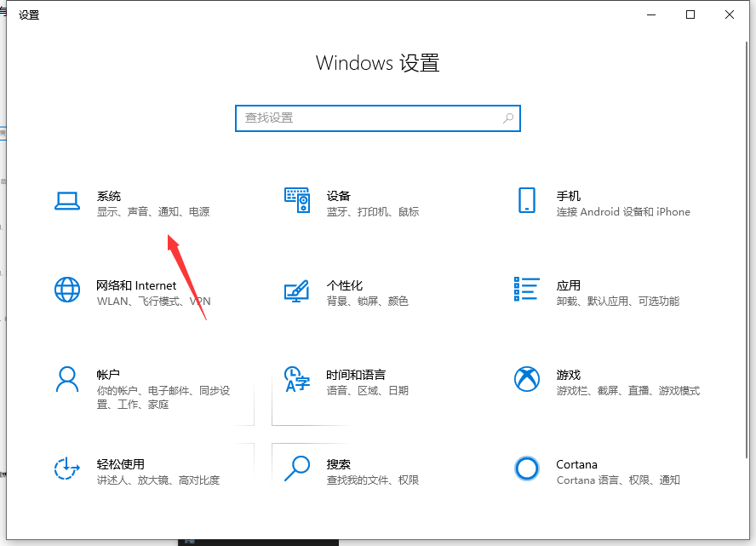Viewport: 756px width, 546px height.
Task: Click the magnifier icon in search box
Action: click(508, 118)
